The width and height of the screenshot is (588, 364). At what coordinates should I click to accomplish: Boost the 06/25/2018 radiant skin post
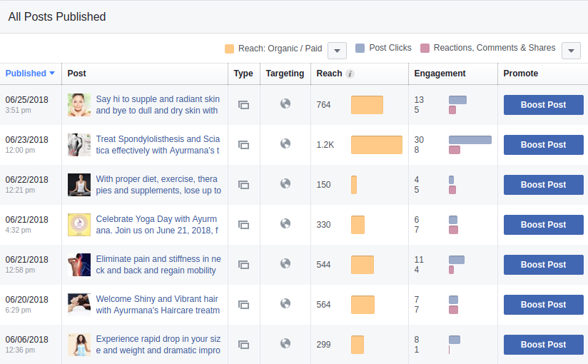click(543, 105)
